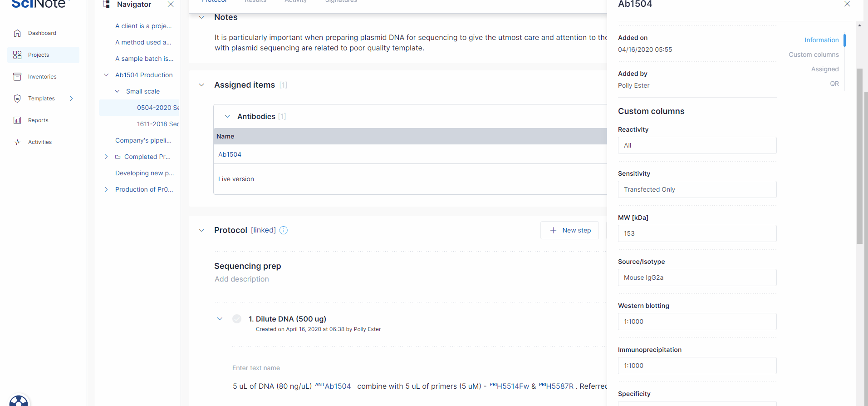Viewport: 868px width, 406px height.
Task: Expand the Completed Projects folder
Action: (x=106, y=157)
